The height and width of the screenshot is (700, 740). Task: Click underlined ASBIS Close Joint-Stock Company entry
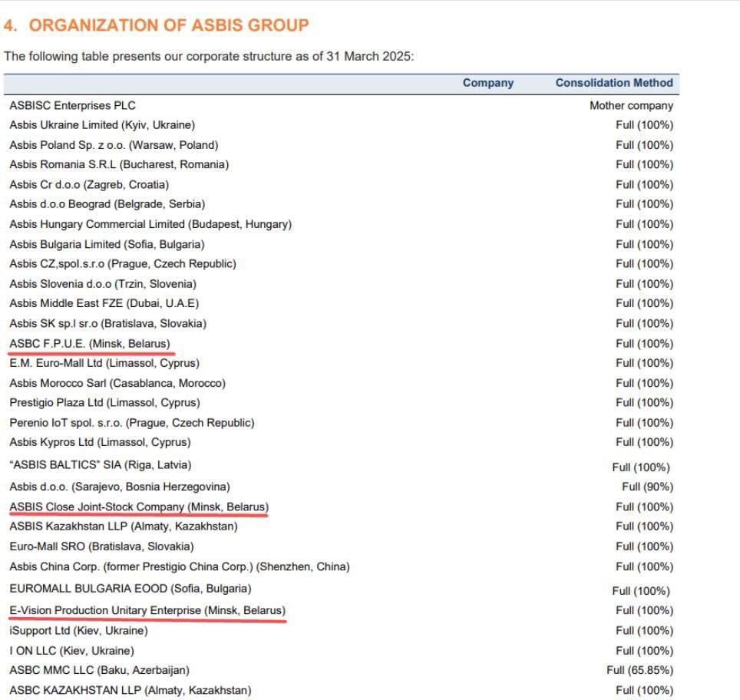point(139,507)
